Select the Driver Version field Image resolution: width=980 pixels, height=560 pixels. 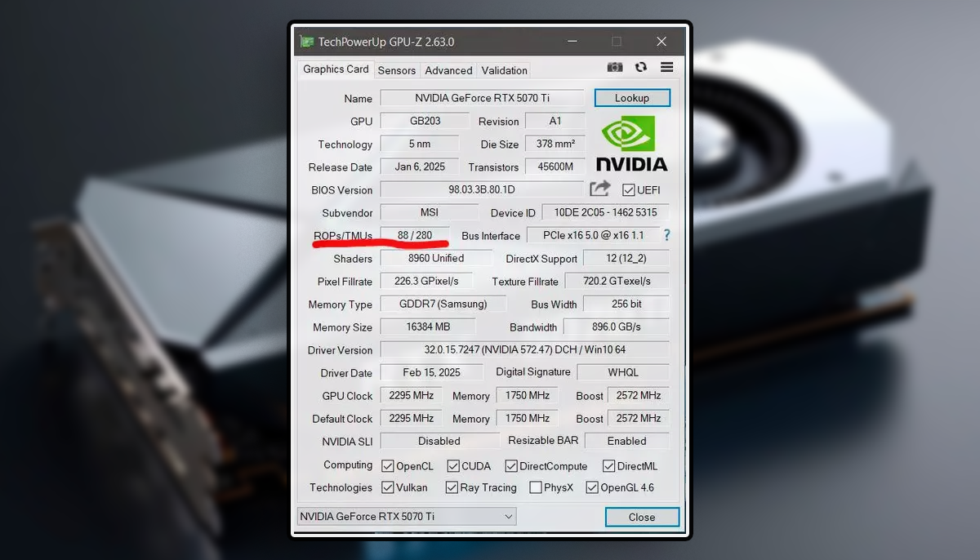point(525,349)
